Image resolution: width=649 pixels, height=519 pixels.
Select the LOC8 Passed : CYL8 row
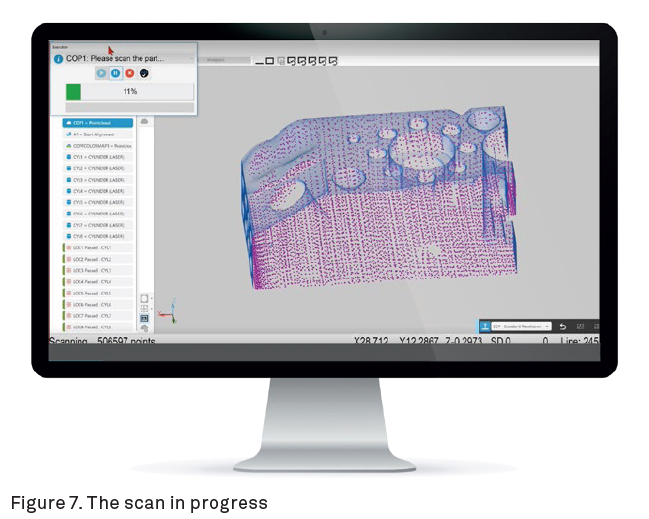tap(98, 327)
